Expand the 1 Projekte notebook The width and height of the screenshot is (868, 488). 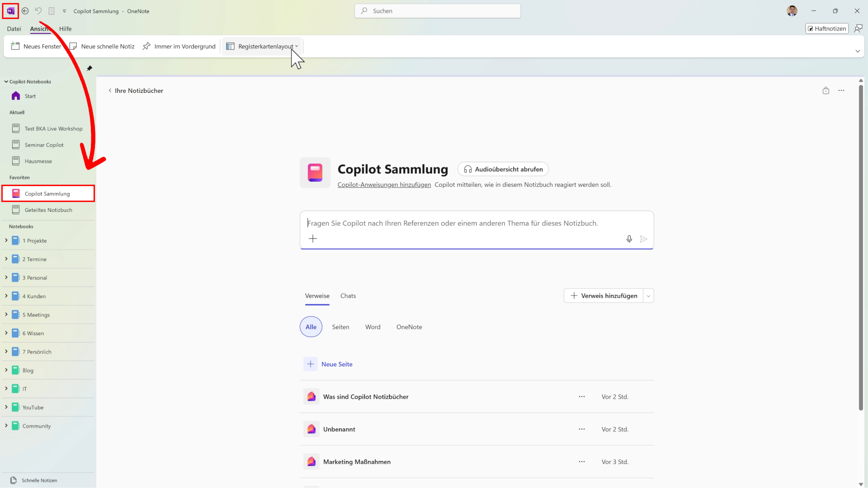(x=6, y=240)
